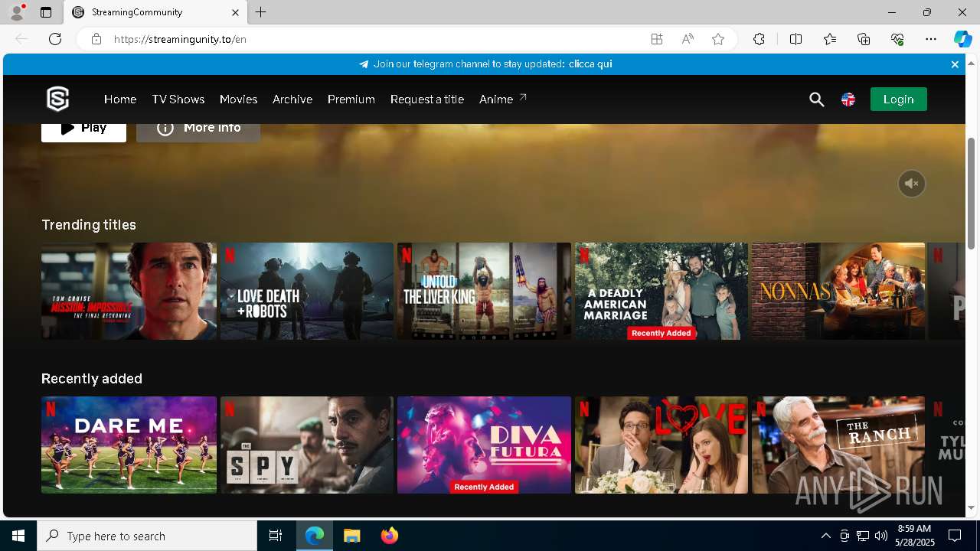Refresh the page in Edge
Screen dimensions: 980x551
pyautogui.click(x=55, y=39)
